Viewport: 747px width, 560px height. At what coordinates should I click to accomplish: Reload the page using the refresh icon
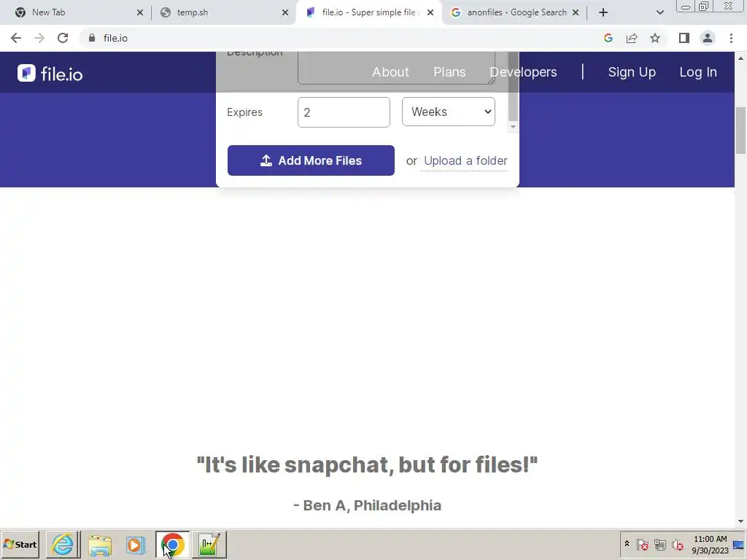click(x=63, y=38)
